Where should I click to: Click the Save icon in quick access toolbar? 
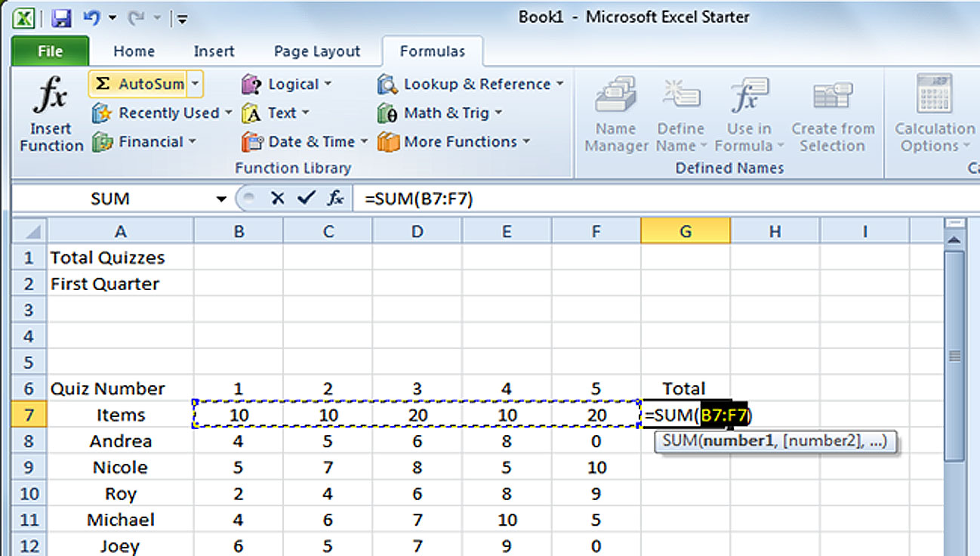62,17
